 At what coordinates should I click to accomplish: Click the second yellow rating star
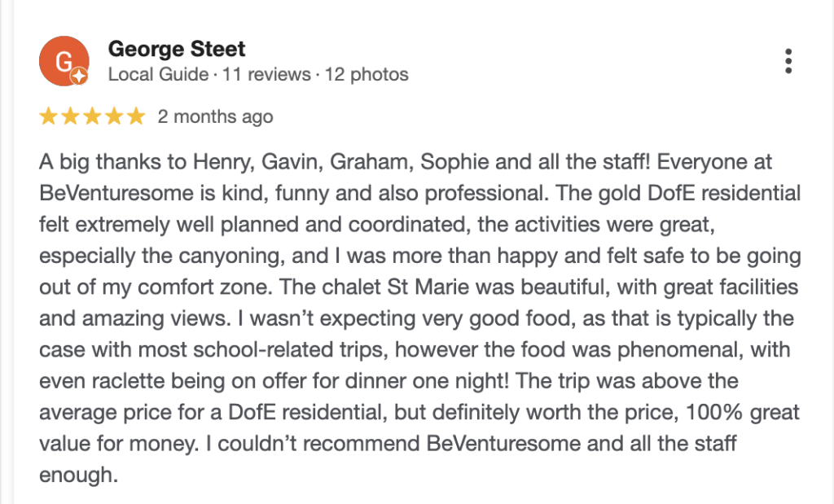tap(70, 116)
